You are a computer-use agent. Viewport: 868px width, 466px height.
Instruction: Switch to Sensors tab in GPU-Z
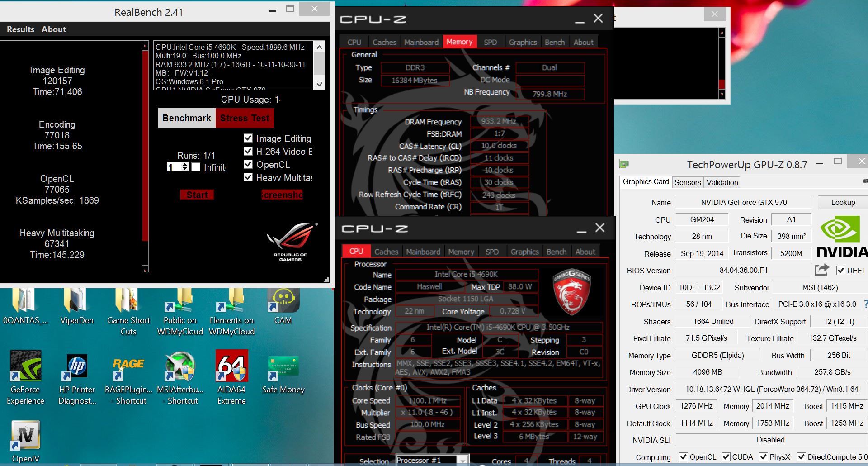688,182
